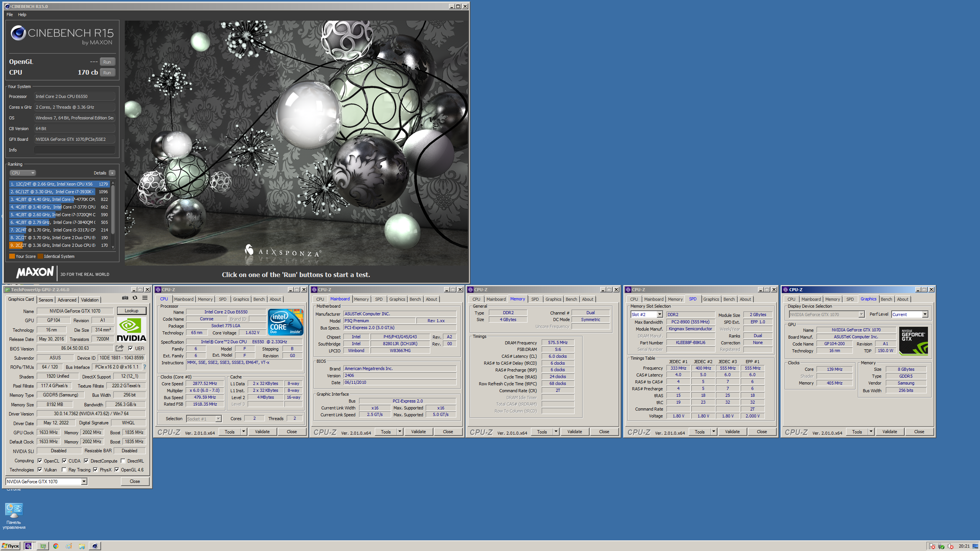Click the rendered scene image in Cinebench

(x=296, y=143)
